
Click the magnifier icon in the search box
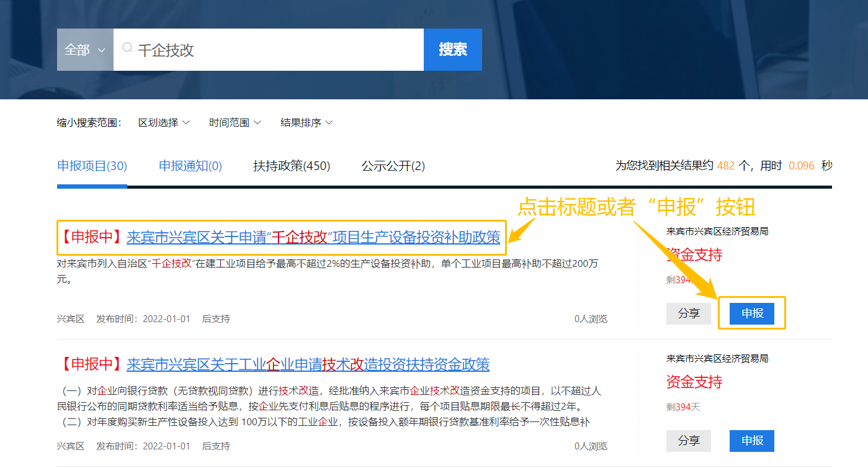[x=127, y=48]
